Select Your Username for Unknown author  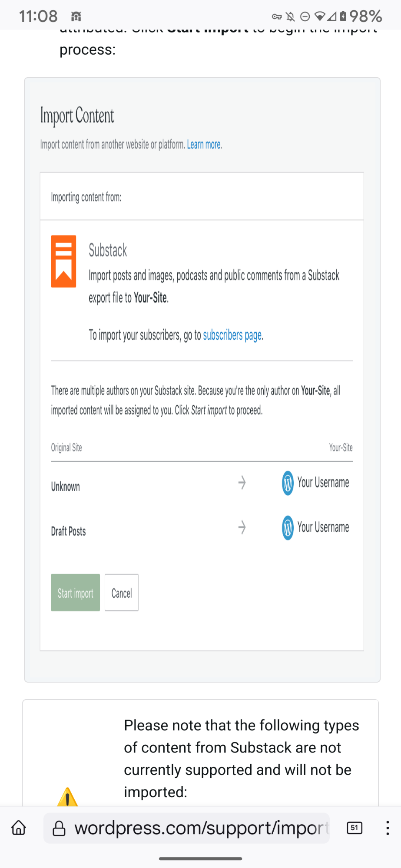323,483
